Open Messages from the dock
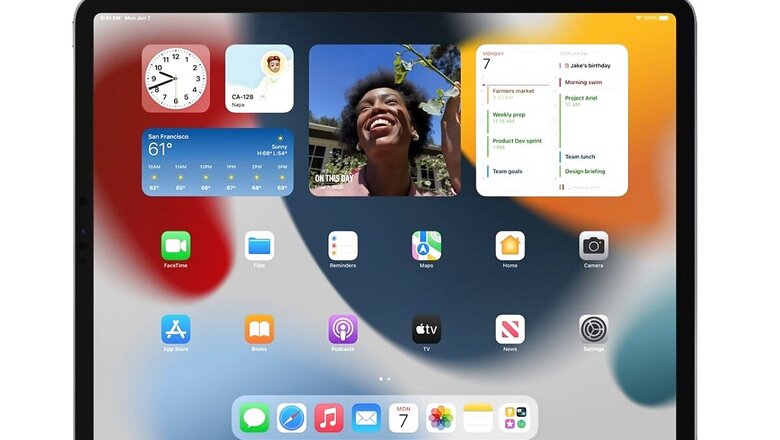780x440 pixels. pyautogui.click(x=254, y=418)
